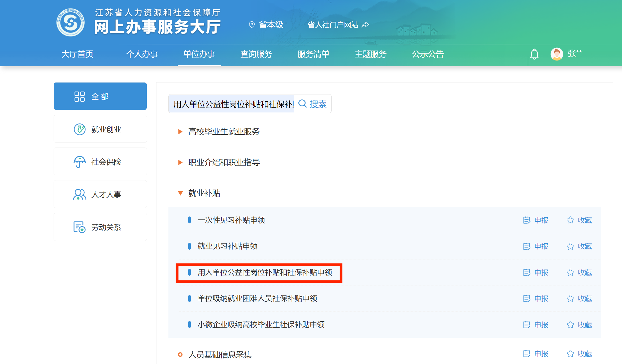Click the star icon for 一次性见习补贴申领
The width and height of the screenshot is (622, 364).
570,220
